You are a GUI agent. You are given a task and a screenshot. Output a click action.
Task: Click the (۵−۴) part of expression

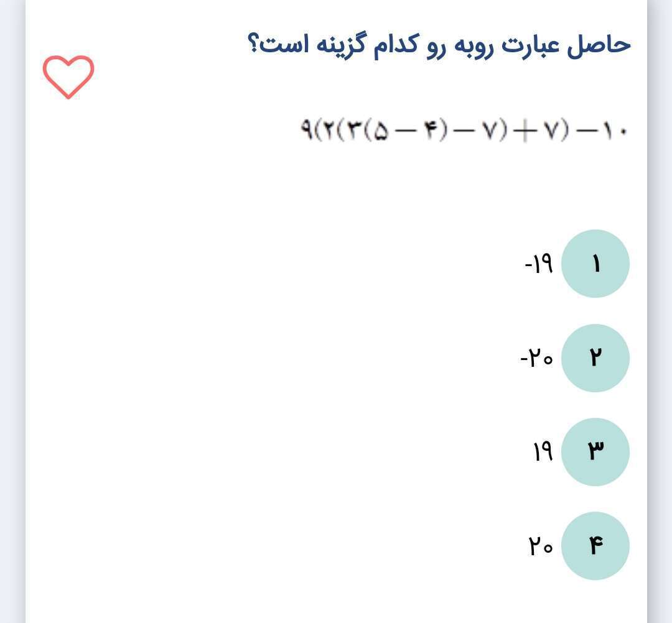[406, 131]
